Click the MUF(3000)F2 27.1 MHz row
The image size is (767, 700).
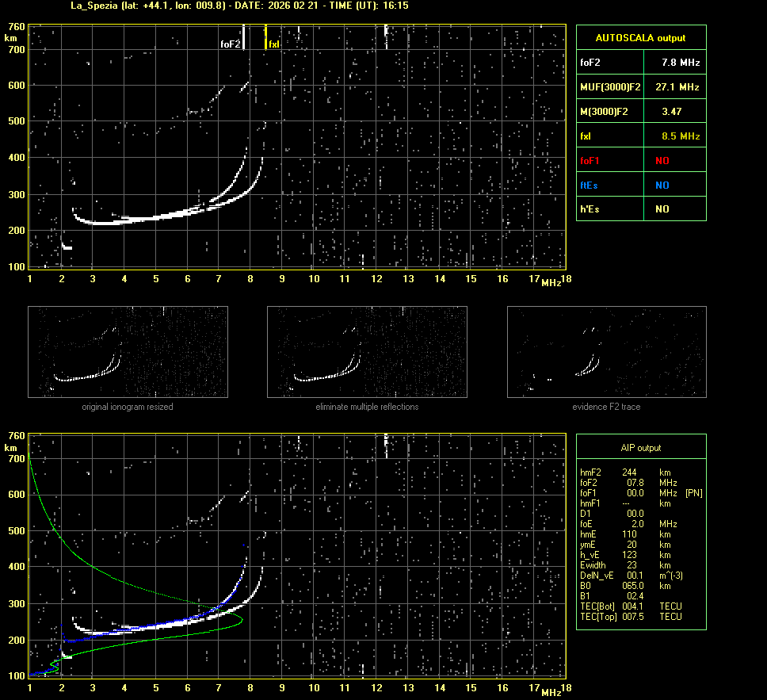click(x=640, y=86)
